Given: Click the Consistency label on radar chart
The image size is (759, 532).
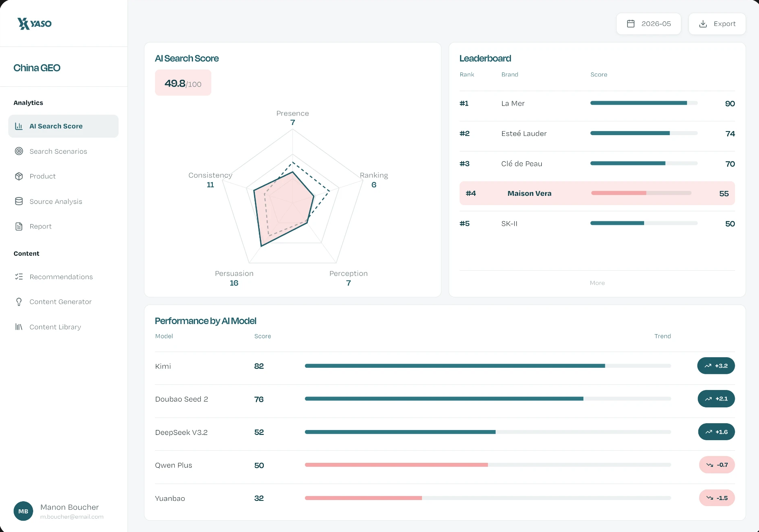Looking at the screenshot, I should (x=210, y=175).
